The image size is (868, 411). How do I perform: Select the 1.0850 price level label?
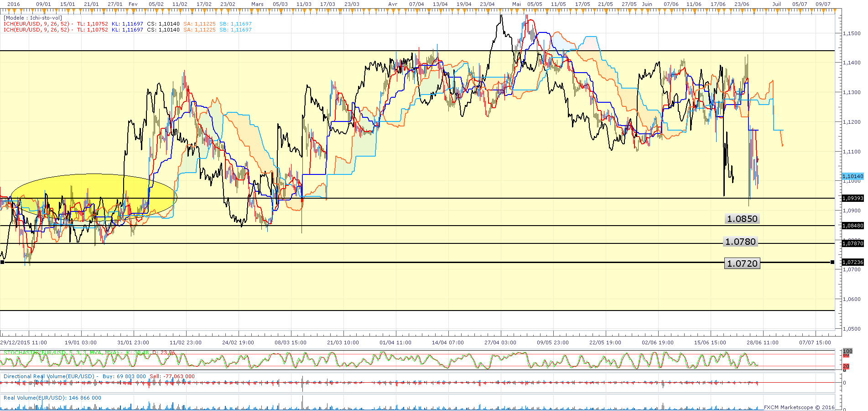click(742, 219)
